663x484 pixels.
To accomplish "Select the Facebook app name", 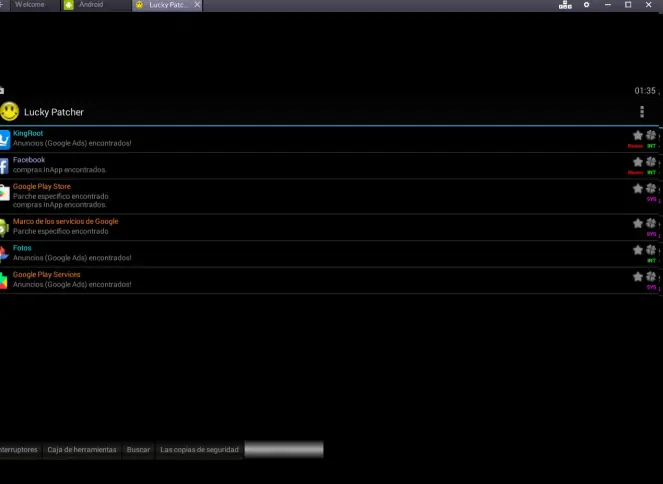I will coord(29,160).
